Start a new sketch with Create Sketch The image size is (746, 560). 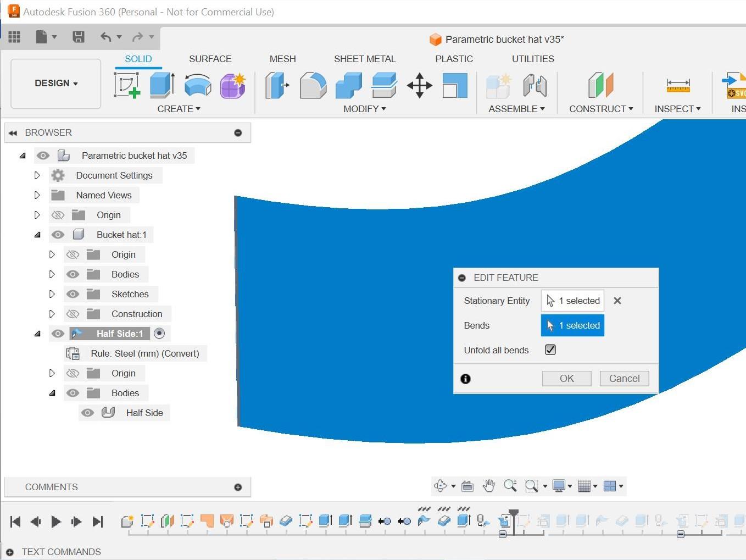127,85
